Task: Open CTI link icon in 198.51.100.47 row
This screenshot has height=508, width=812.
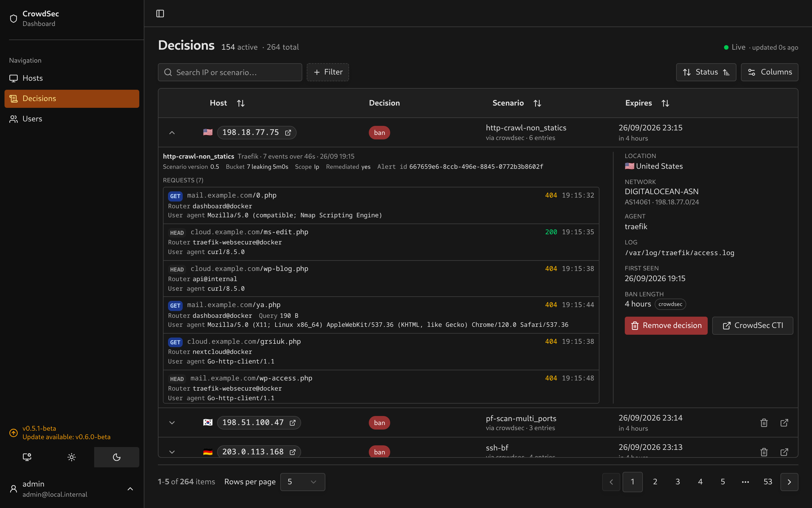Action: 784,423
